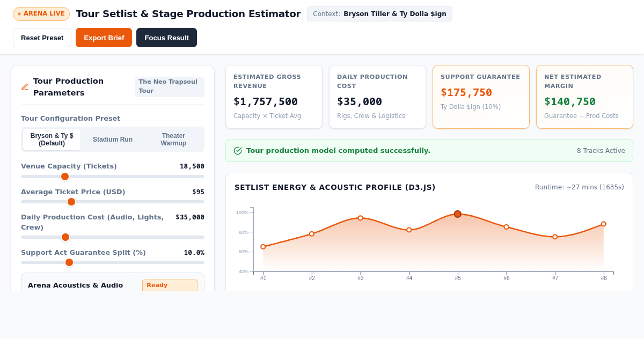Select the track #8 point on the chart
The height and width of the screenshot is (338, 644).
coord(604,224)
